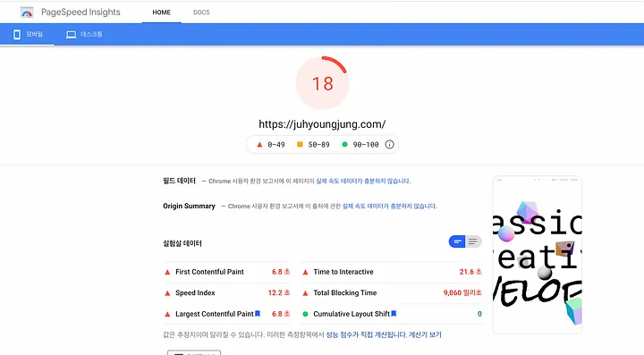Open the calculator (계산기 보기) link
644x355 pixels.
425,335
